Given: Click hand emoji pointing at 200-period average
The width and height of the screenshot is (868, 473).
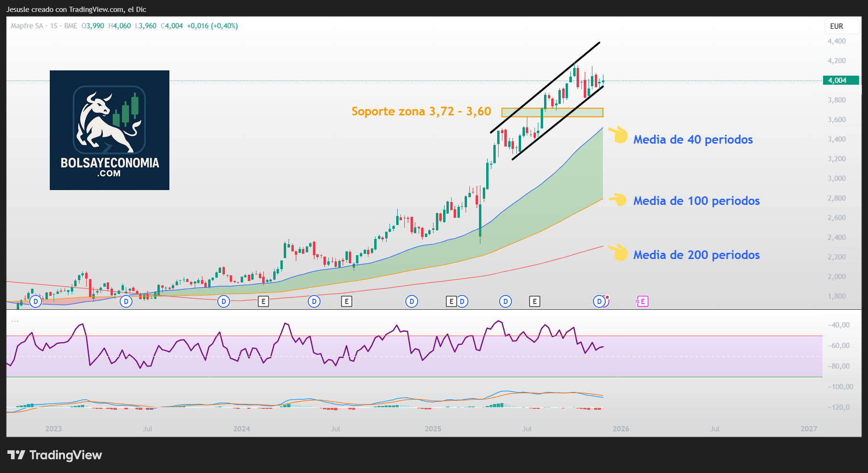Looking at the screenshot, I should (618, 252).
